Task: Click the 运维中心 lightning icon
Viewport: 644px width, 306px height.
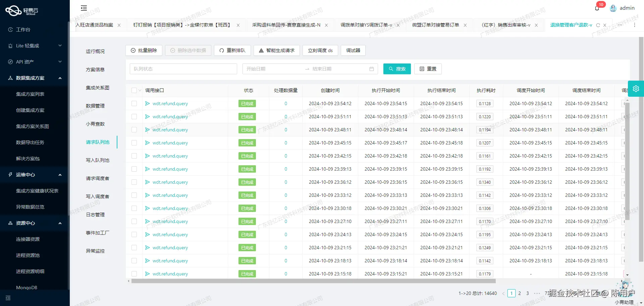Action: point(10,175)
